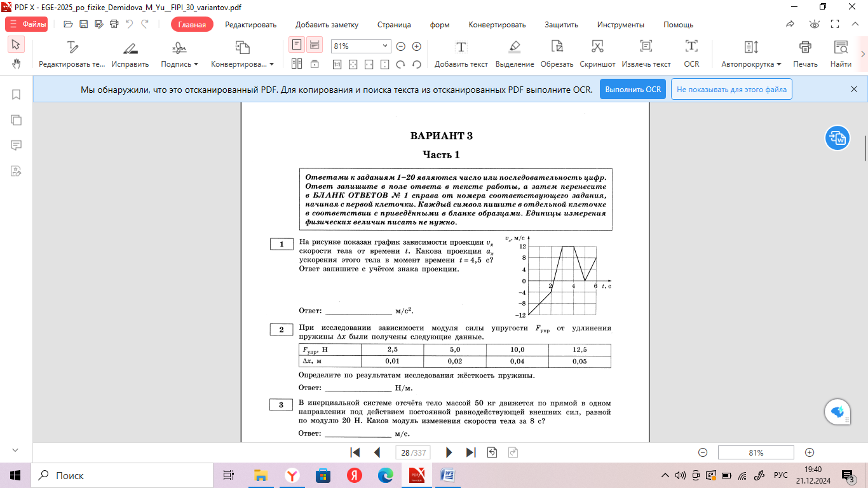Select the Обрезать crop tool
The image size is (868, 488).
pos(557,54)
